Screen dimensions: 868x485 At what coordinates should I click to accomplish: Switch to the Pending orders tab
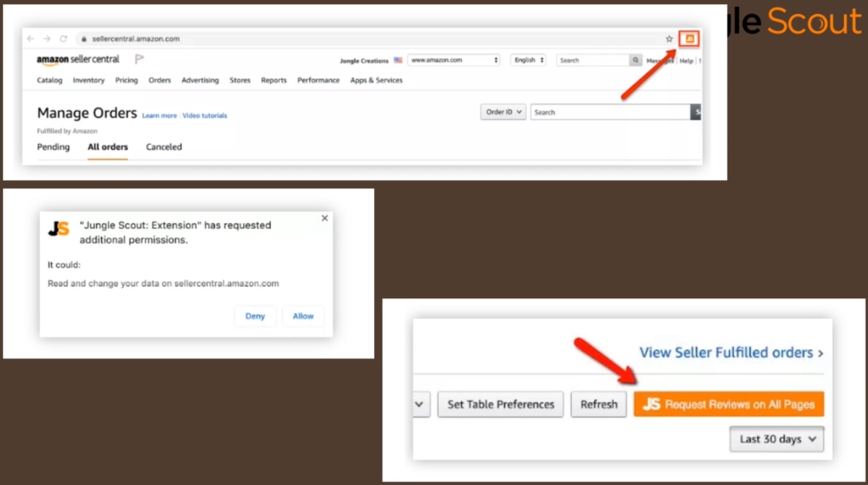point(53,147)
